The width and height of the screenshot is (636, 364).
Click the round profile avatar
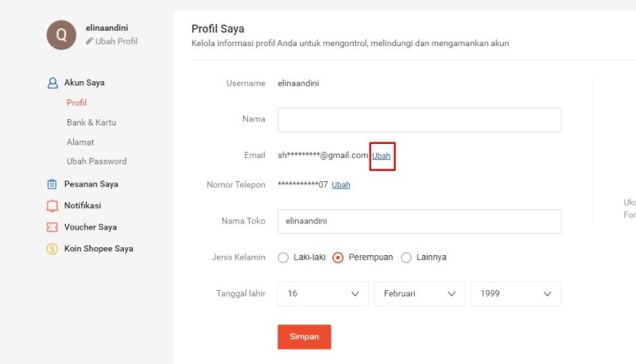(x=61, y=35)
